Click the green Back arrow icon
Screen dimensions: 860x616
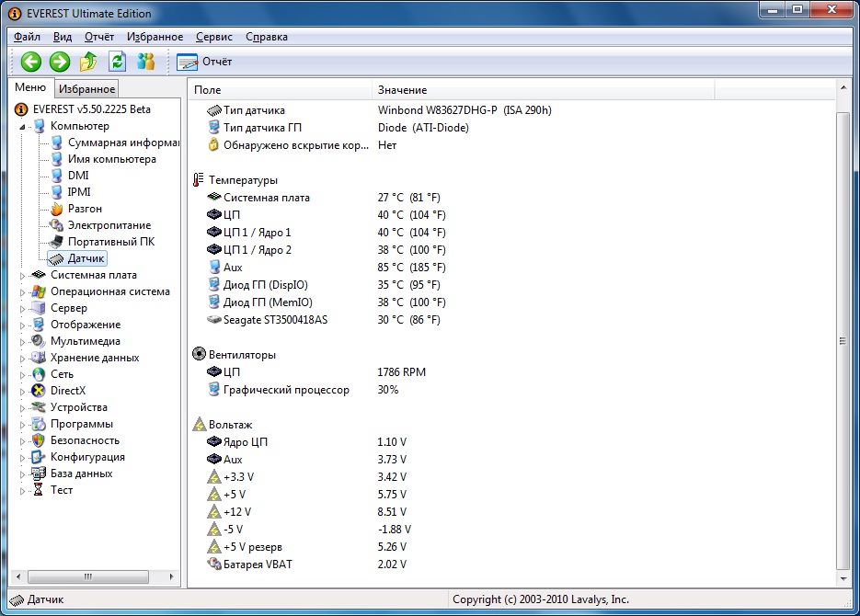coord(31,62)
